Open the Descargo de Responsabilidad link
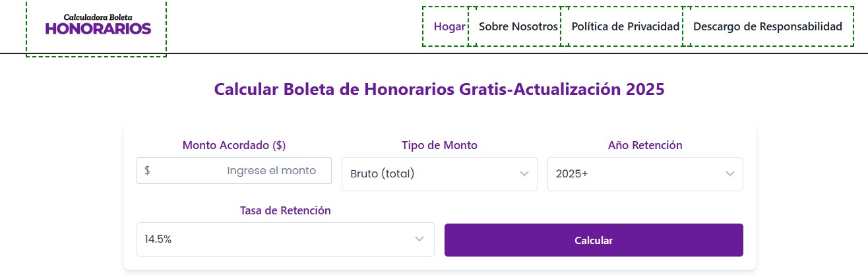The image size is (868, 277). (x=768, y=26)
